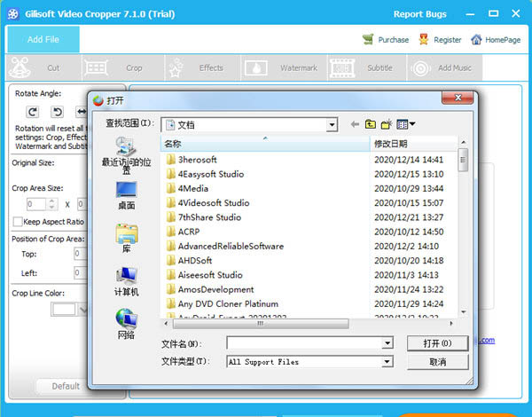The width and height of the screenshot is (532, 417).
Task: Click date 2020/10/29 13:44
Action: tap(409, 188)
